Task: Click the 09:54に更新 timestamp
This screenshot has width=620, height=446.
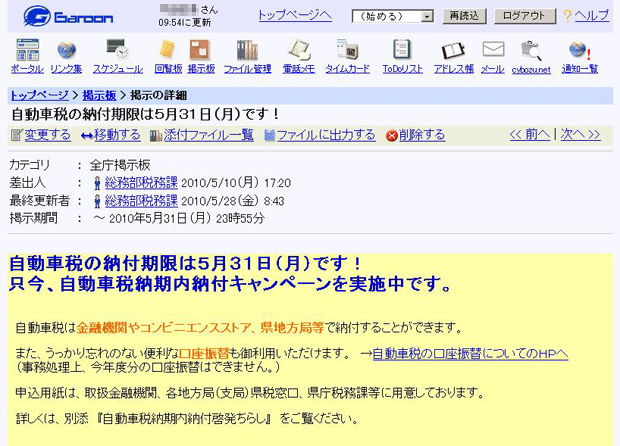Action: click(x=185, y=23)
